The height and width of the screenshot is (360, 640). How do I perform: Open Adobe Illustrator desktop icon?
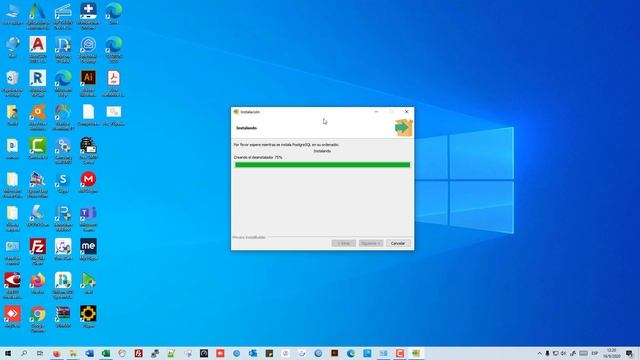pyautogui.click(x=88, y=83)
